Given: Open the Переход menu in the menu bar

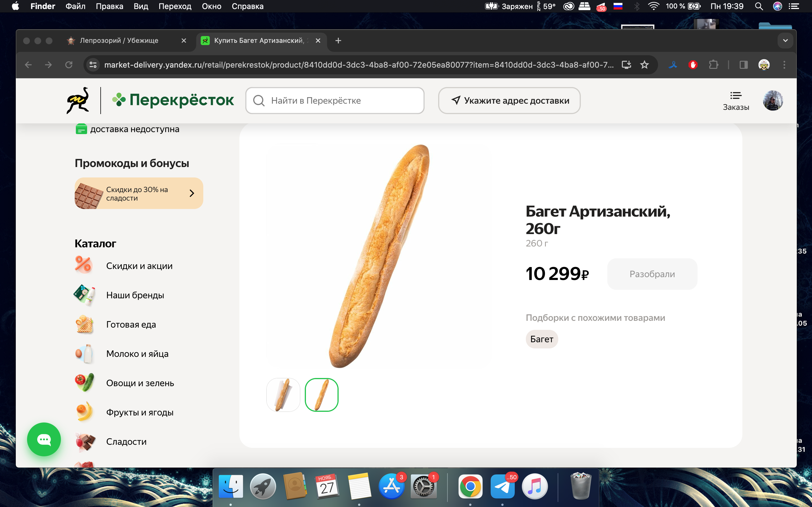Looking at the screenshot, I should point(175,6).
